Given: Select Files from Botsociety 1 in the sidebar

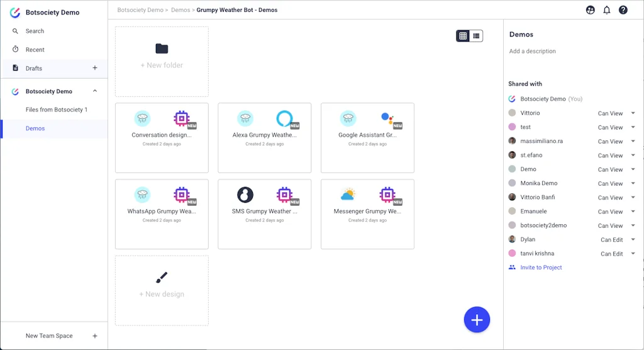Looking at the screenshot, I should [57, 110].
